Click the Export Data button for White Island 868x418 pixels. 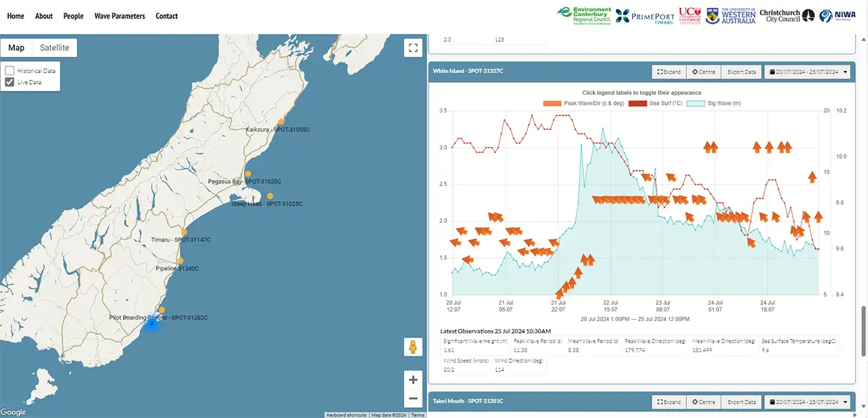coord(741,71)
